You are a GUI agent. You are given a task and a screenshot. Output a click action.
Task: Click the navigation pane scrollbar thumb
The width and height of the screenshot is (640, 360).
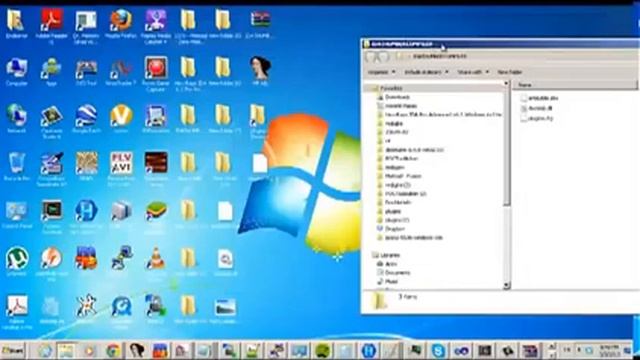[507, 146]
